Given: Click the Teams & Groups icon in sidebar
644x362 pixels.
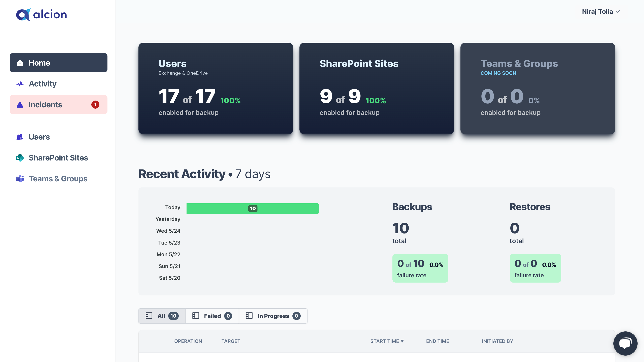Looking at the screenshot, I should coord(20,179).
